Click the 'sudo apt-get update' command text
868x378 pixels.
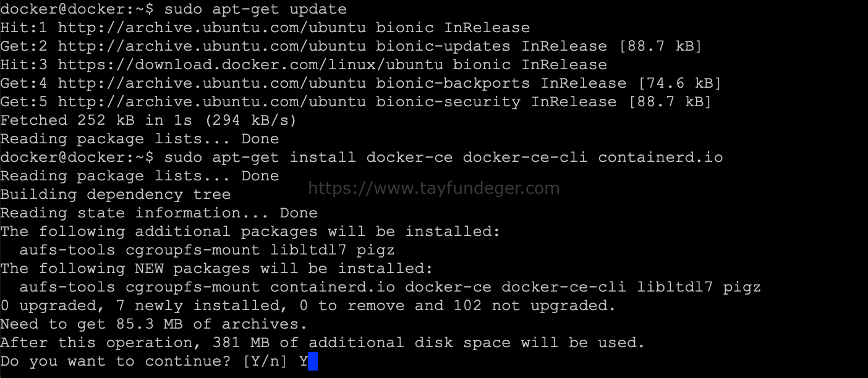[x=255, y=9]
